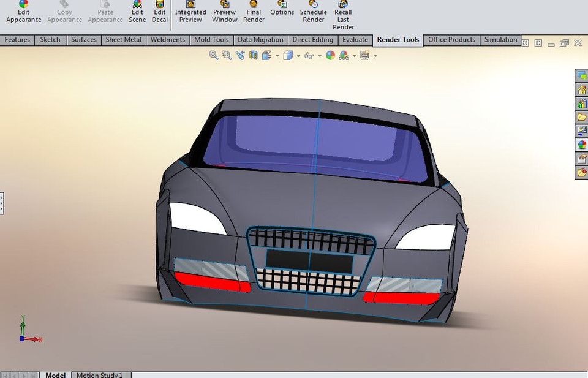Select the black license plate on the grille
Screen dimensions: 588x378
309,262
